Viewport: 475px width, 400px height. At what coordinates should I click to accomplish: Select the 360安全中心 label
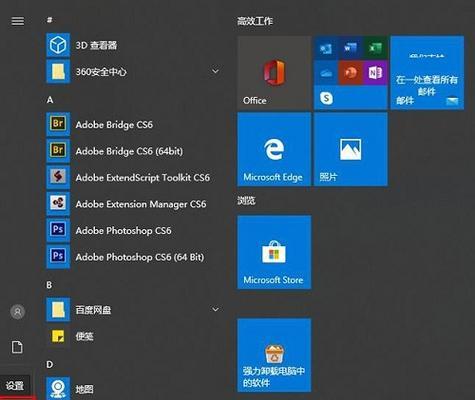(x=101, y=72)
